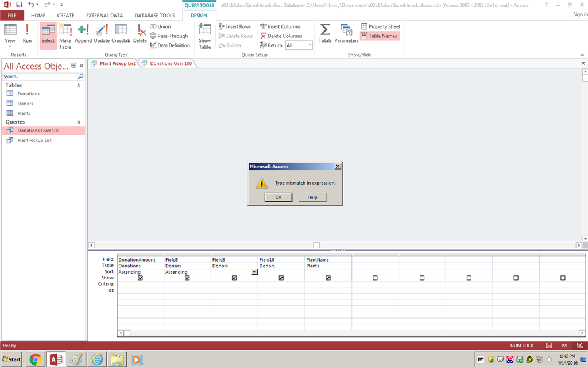This screenshot has height=368, width=588.
Task: Collapse the ribbon with the caret
Action: pyautogui.click(x=582, y=55)
